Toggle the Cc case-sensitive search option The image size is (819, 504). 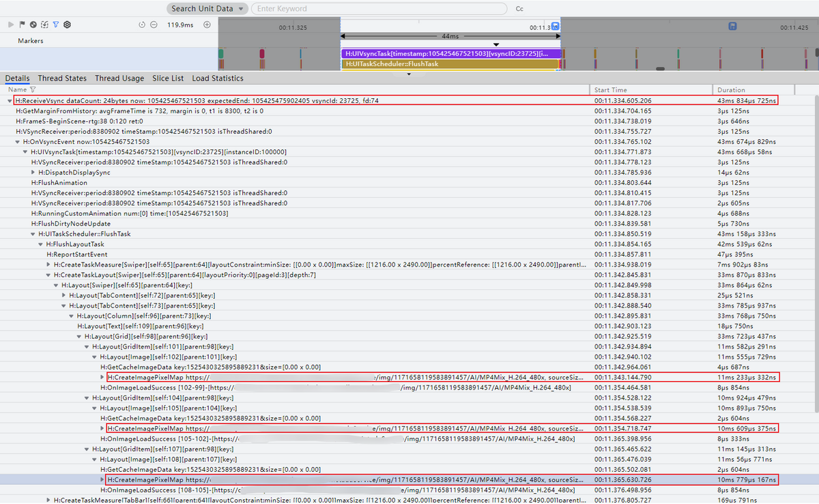coord(519,9)
